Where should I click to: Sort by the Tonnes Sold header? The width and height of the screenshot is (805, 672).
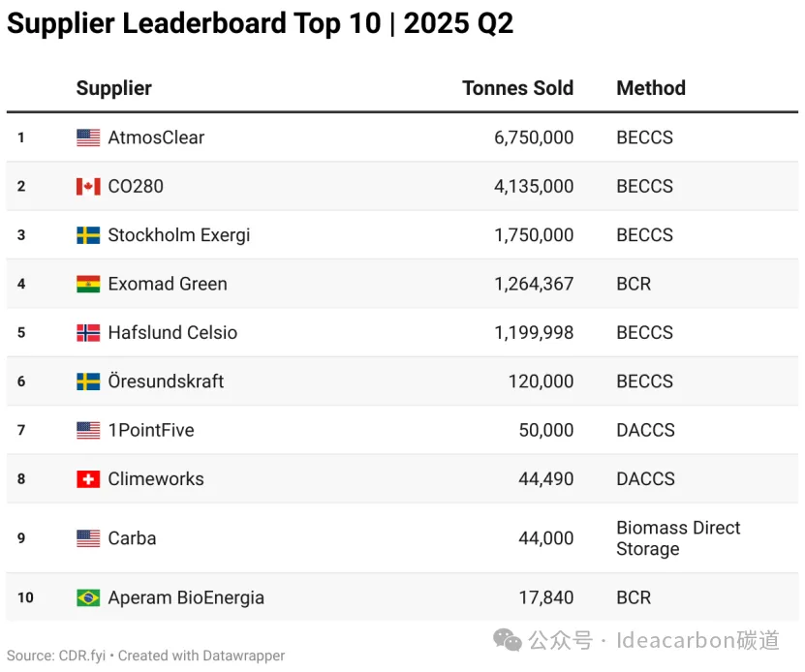(517, 88)
